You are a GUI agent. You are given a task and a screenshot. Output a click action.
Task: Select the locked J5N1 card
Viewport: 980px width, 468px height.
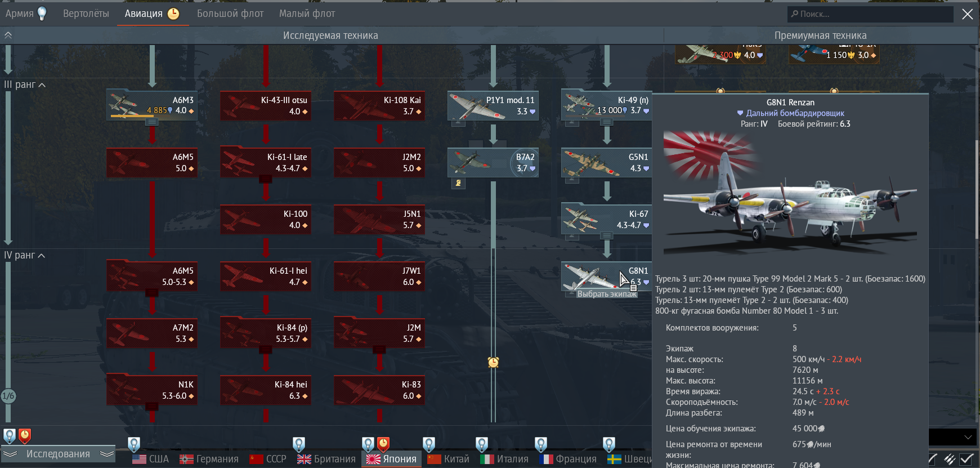379,220
